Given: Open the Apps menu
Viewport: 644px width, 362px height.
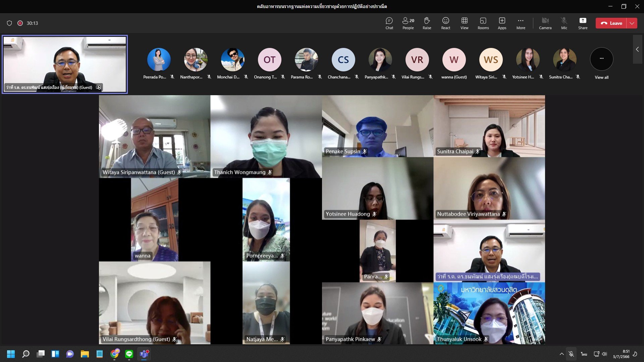Looking at the screenshot, I should pyautogui.click(x=502, y=23).
